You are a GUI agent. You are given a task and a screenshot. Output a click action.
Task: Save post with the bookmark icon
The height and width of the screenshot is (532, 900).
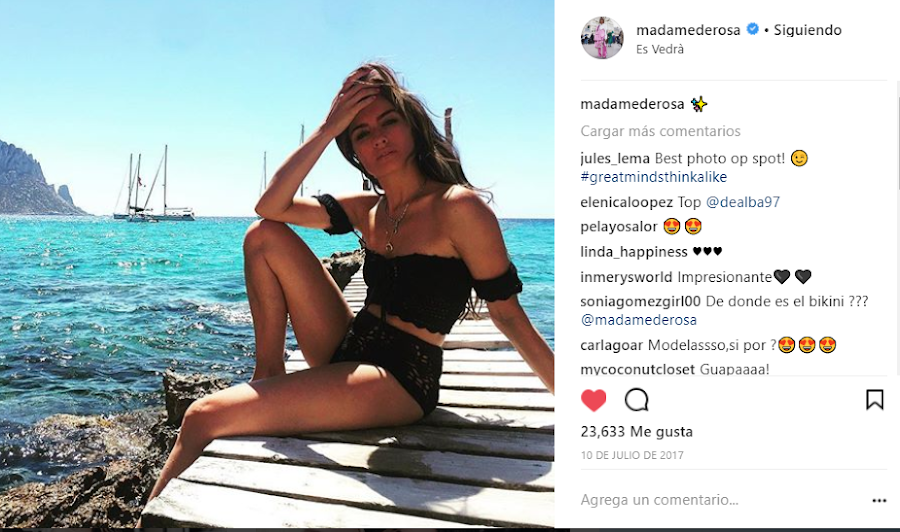pos(874,400)
